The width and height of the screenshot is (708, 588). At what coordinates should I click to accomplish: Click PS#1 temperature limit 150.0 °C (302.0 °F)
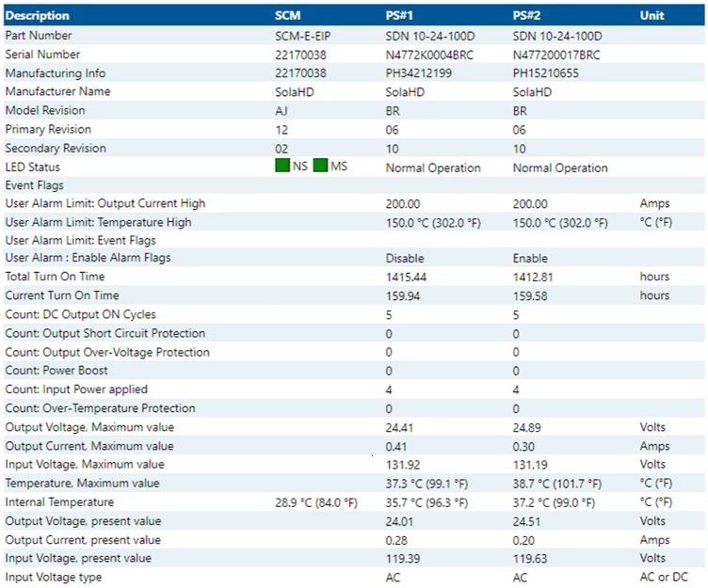click(433, 223)
